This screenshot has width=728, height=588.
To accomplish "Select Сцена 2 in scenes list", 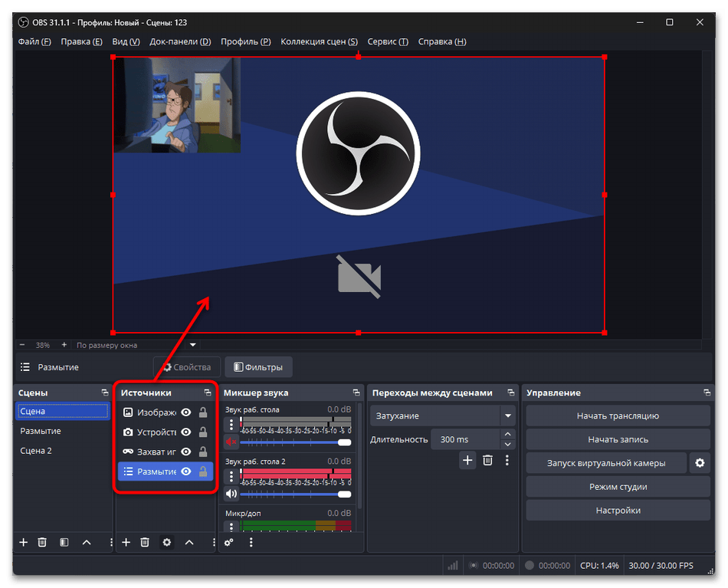I will click(62, 451).
